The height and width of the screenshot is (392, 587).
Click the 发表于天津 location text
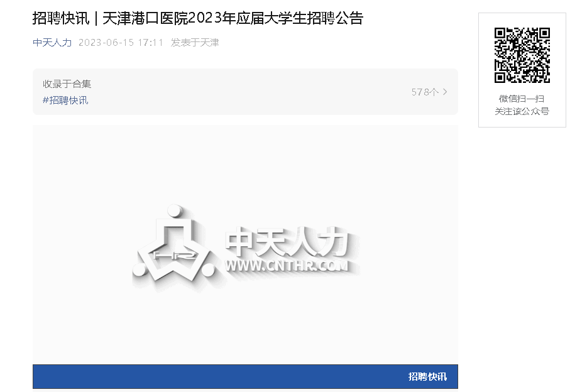[x=195, y=43]
